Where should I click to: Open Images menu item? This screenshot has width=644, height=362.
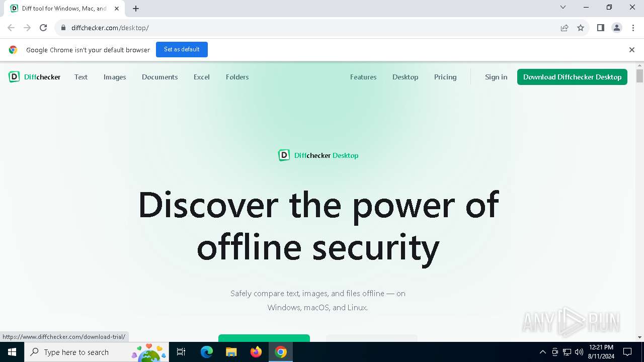115,77
